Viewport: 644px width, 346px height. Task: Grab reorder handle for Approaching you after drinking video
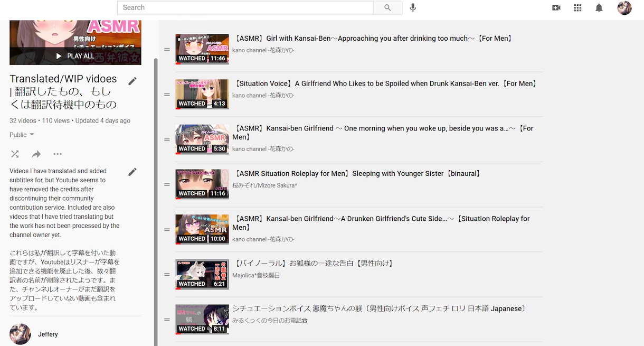(167, 50)
